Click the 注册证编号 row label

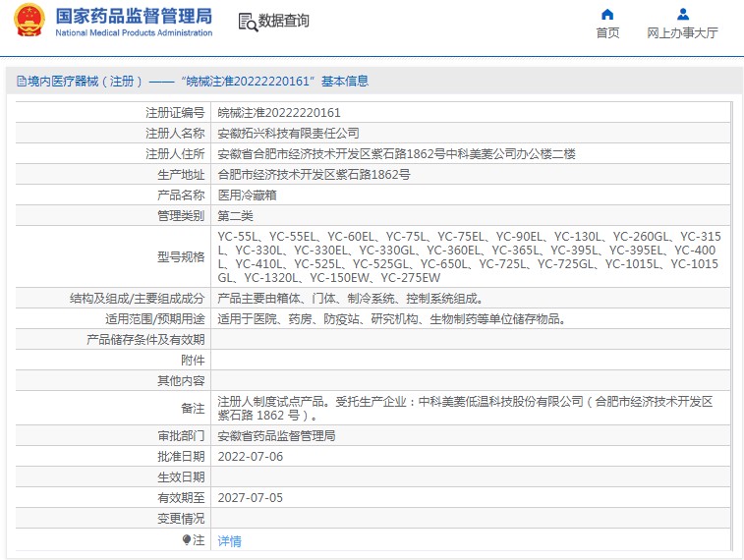(175, 112)
